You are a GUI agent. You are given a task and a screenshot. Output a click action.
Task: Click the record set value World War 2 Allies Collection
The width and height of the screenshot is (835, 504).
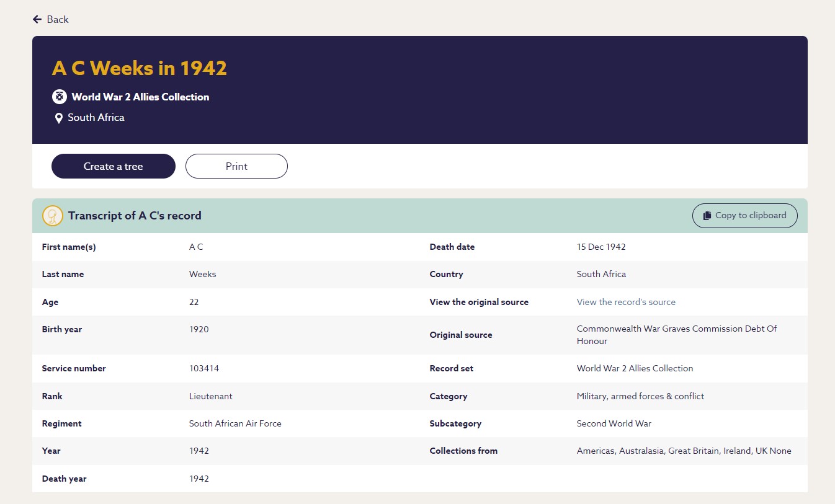pos(635,368)
